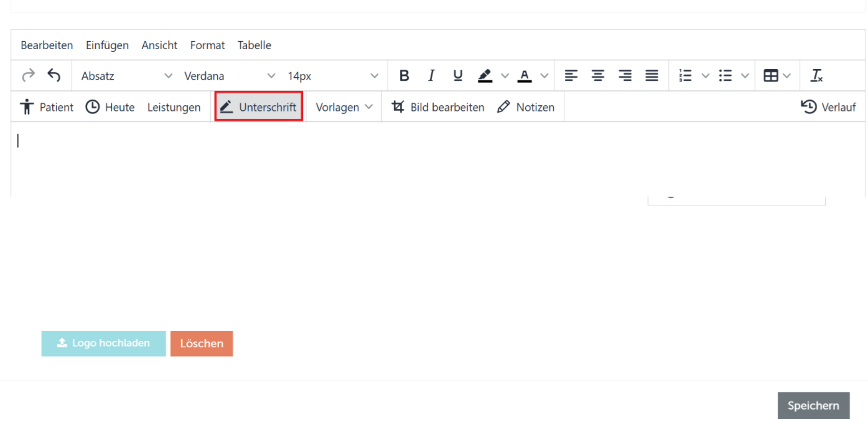The height and width of the screenshot is (427, 868).
Task: Open the Verdana font family dropdown
Action: point(230,76)
